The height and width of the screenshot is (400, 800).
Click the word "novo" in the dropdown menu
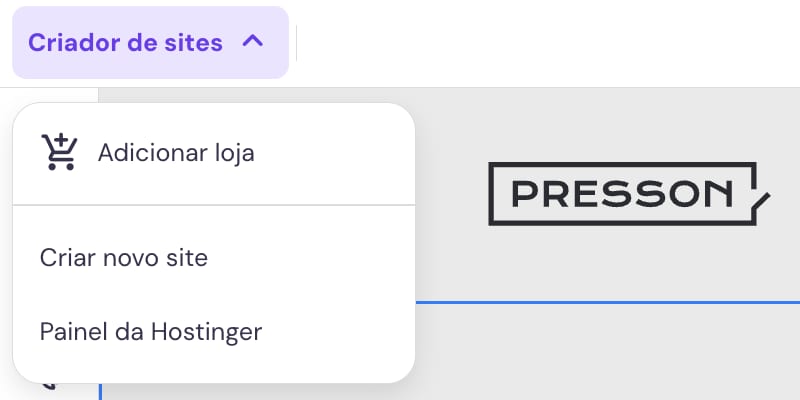(x=125, y=257)
